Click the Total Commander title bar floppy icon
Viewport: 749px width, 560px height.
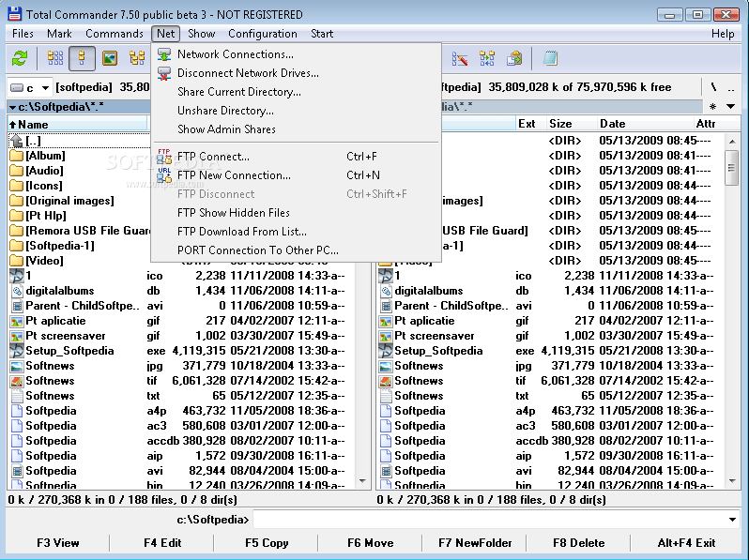14,14
